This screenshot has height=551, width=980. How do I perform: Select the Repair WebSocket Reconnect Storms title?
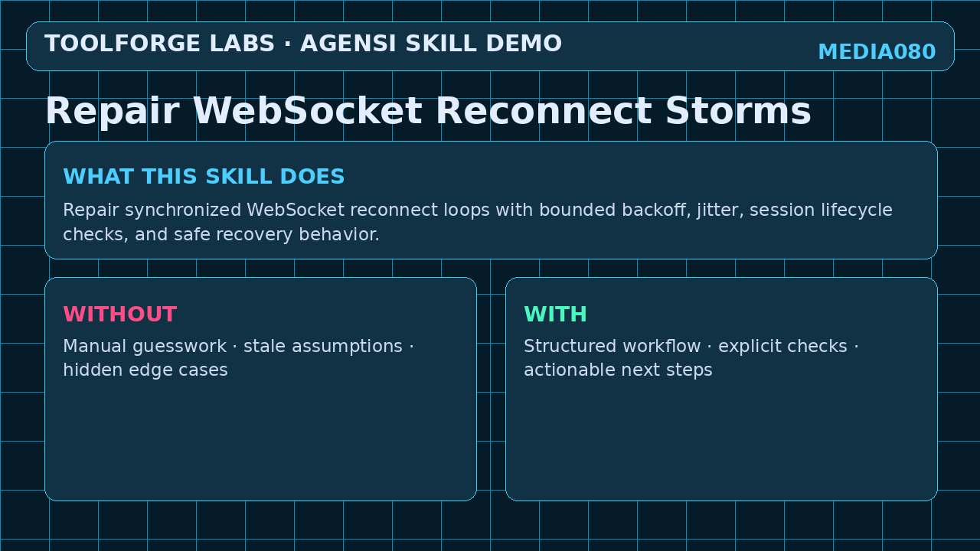[x=428, y=111]
